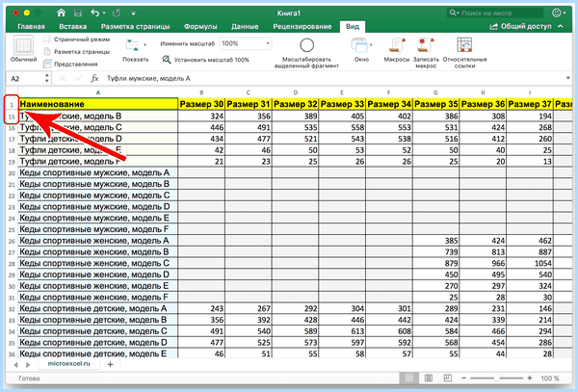Switch to Обычный view
The width and height of the screenshot is (578, 392).
pos(23,48)
